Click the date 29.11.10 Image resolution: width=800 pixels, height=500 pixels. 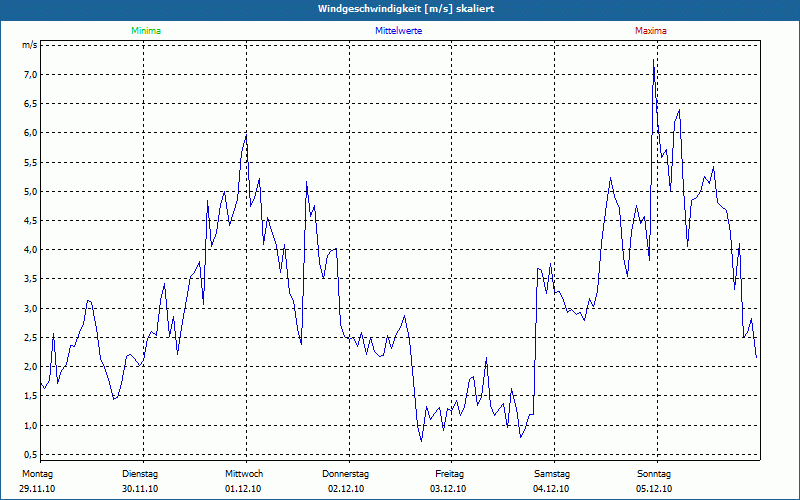click(x=37, y=489)
